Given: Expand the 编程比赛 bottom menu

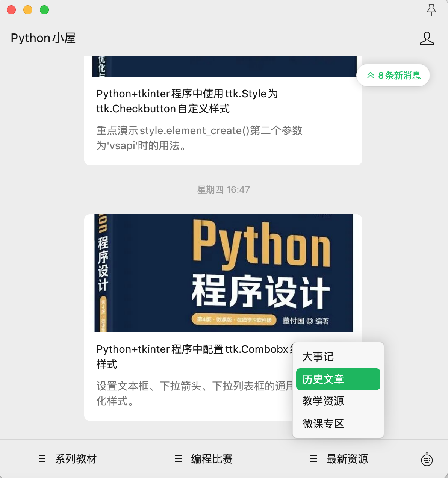Looking at the screenshot, I should (x=204, y=459).
